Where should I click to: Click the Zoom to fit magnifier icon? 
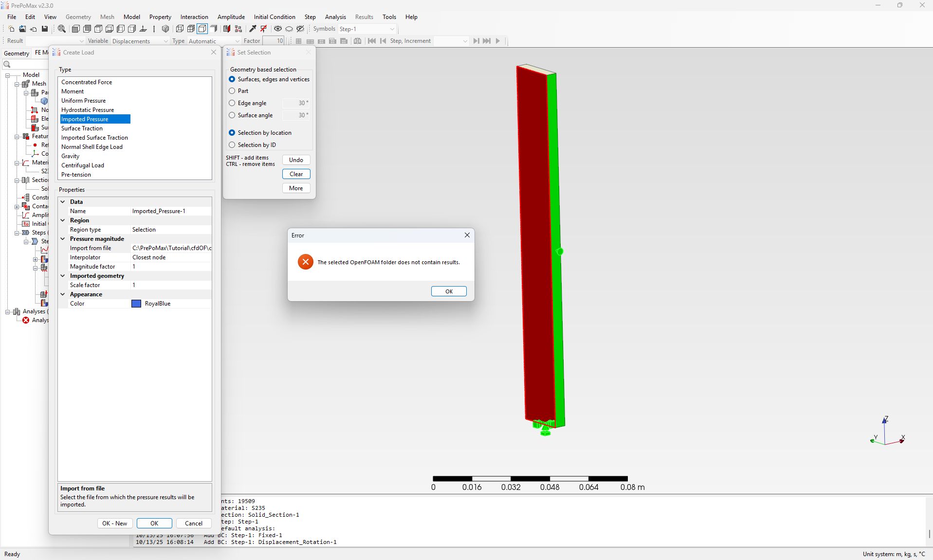(62, 29)
